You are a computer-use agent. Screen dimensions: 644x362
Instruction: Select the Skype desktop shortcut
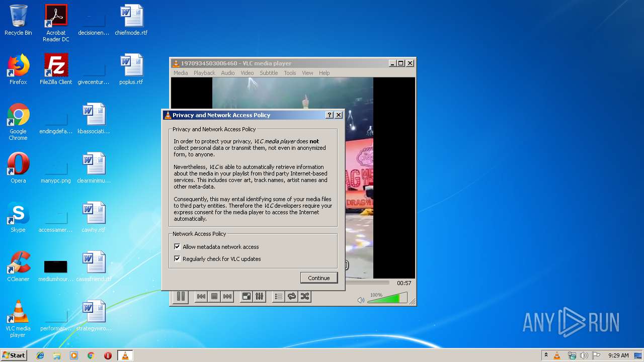pyautogui.click(x=18, y=217)
